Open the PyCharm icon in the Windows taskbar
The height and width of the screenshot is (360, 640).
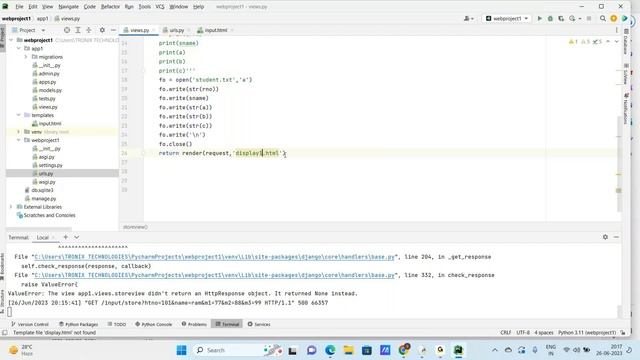(x=458, y=350)
